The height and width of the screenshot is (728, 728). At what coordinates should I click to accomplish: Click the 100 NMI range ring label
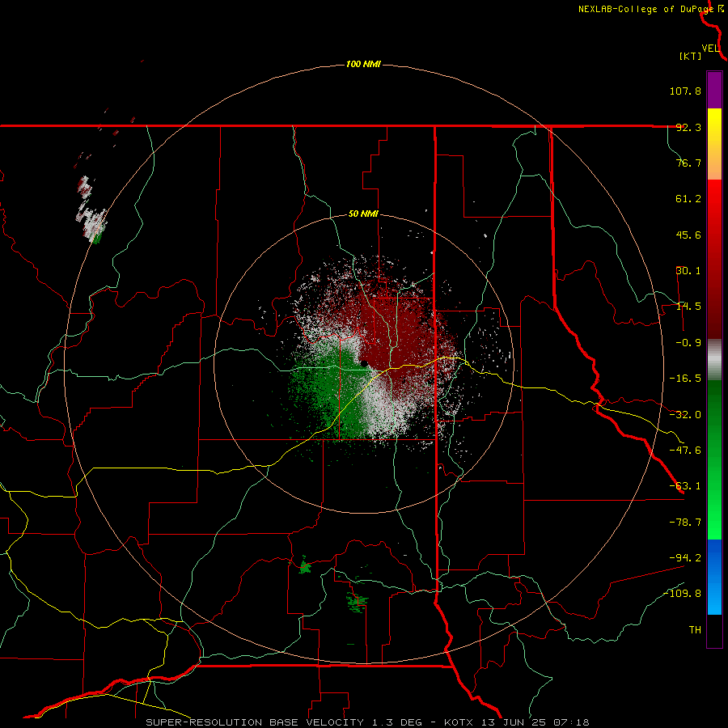coord(363,64)
